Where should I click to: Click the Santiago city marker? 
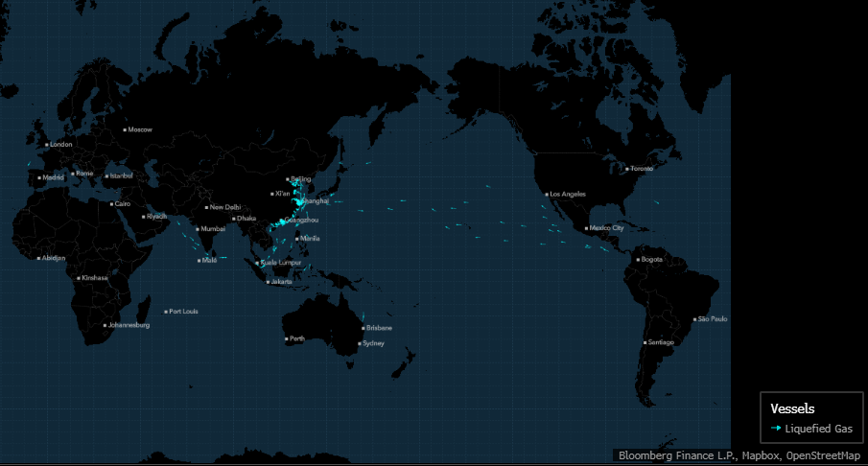(x=645, y=342)
